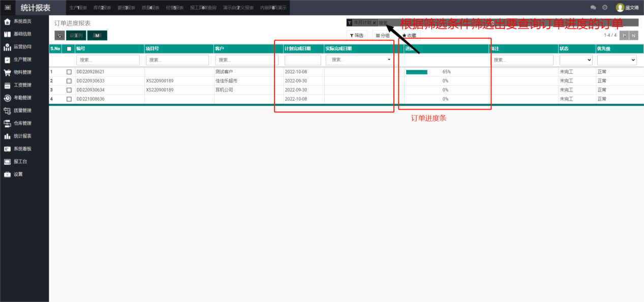
Task: Open the apps grid menu icon
Action: (8, 8)
